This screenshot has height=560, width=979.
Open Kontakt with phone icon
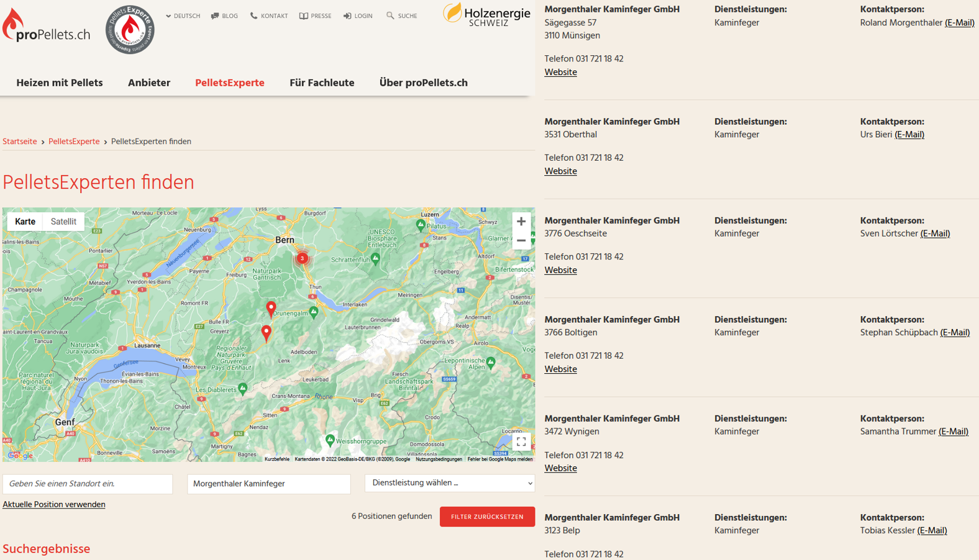click(269, 16)
